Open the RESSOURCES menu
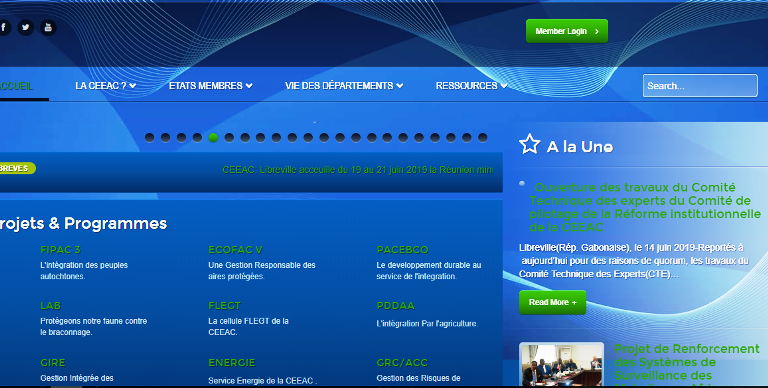Viewport: 768px width, 388px height. coord(471,86)
